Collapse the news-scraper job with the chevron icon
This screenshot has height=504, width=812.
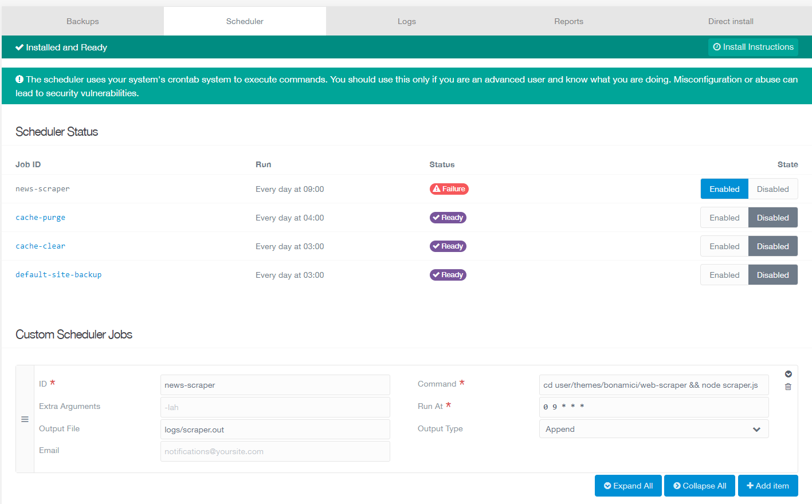coord(788,374)
